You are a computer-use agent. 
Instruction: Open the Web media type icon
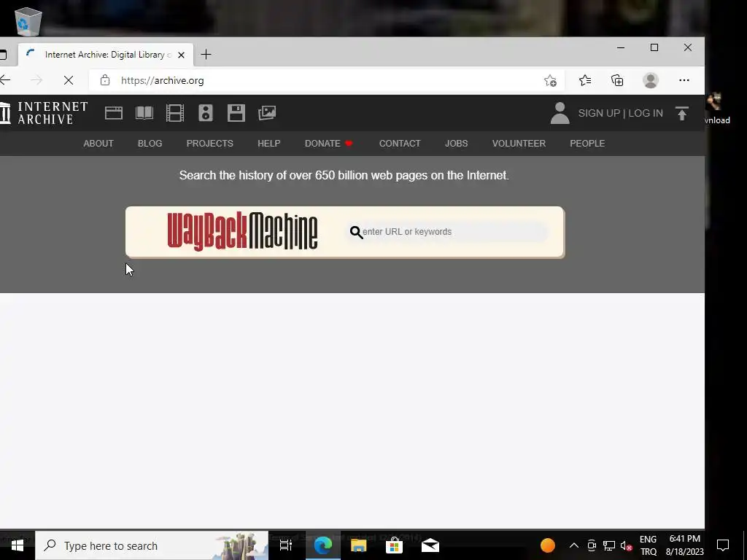pos(113,113)
